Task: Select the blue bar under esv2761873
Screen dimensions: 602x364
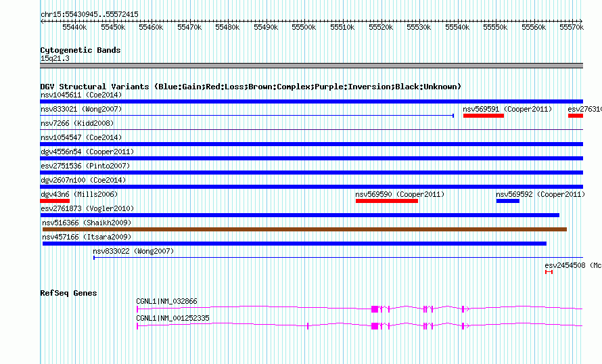Action: point(300,215)
